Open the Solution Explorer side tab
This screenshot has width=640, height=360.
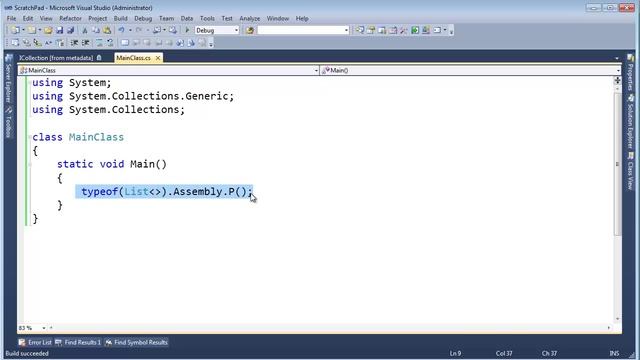[x=631, y=121]
